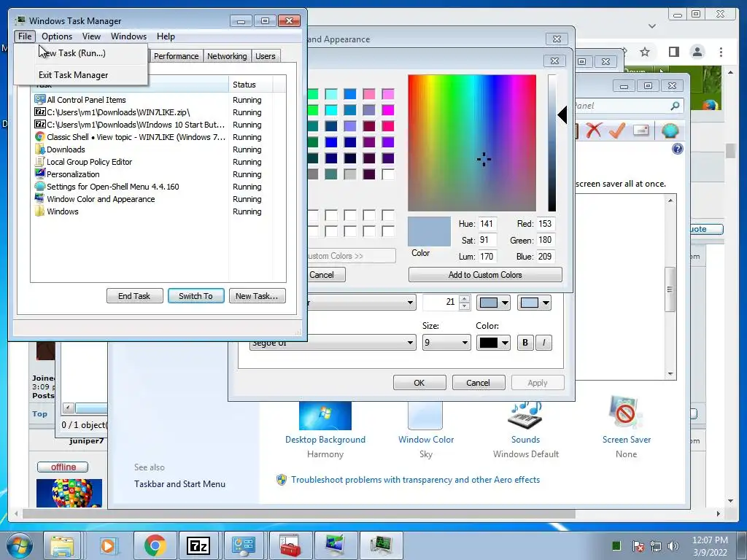Screen dimensions: 747x560
Task: Click the magnifier icon in Control Panel search
Action: [675, 106]
